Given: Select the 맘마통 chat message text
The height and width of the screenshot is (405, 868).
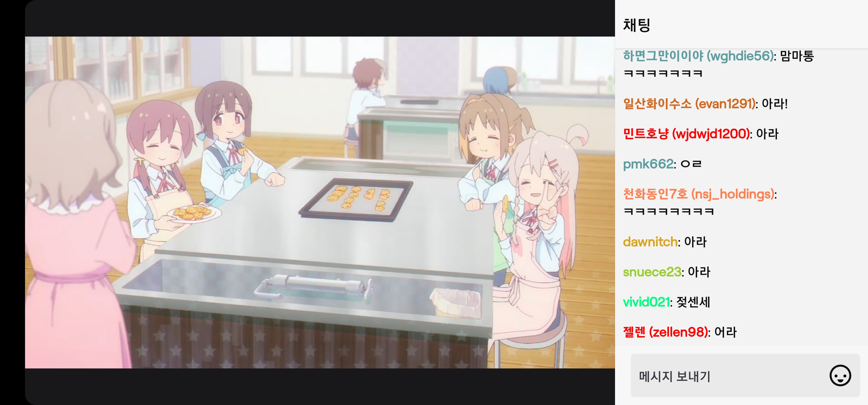Looking at the screenshot, I should 797,56.
